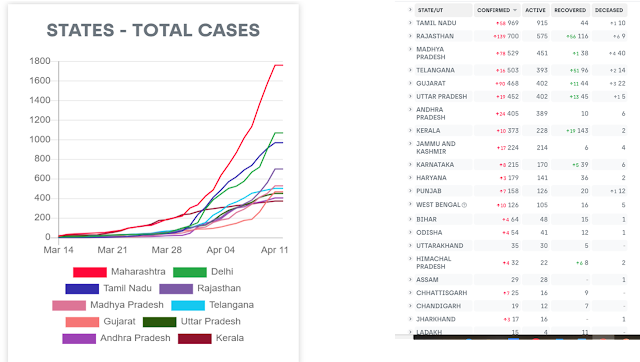
Task: Click the West Bengal info icon
Action: click(464, 205)
